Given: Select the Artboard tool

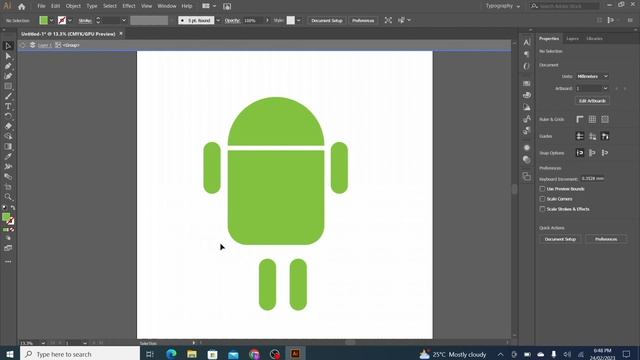Looking at the screenshot, I should (x=8, y=187).
